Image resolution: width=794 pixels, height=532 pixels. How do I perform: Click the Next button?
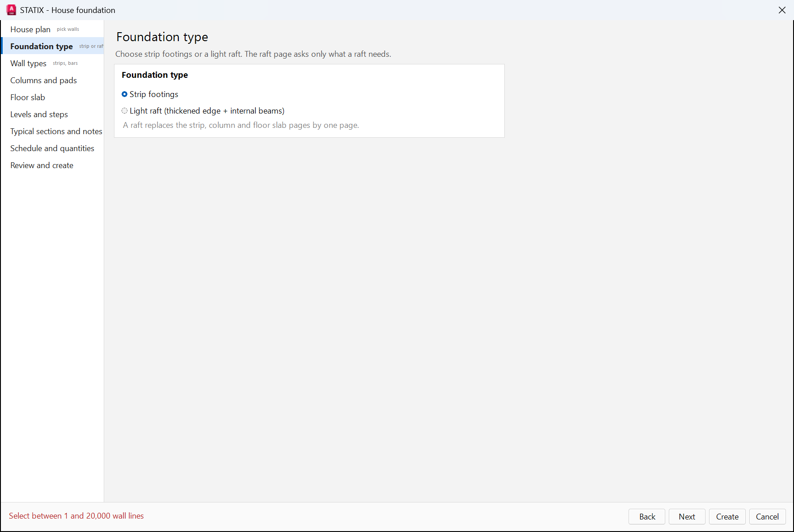[687, 517]
